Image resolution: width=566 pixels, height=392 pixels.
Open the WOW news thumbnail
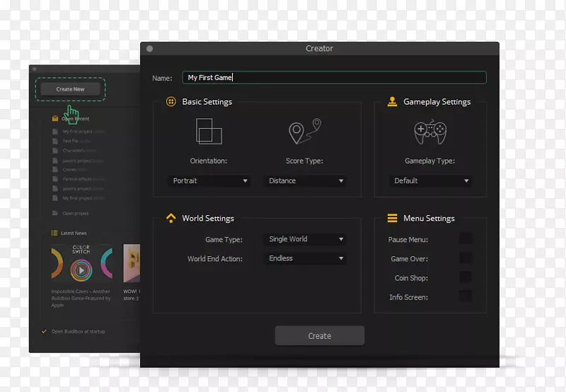(132, 263)
